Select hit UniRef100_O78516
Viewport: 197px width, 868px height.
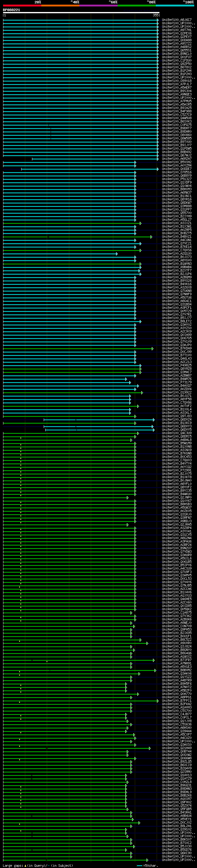pos(177,172)
